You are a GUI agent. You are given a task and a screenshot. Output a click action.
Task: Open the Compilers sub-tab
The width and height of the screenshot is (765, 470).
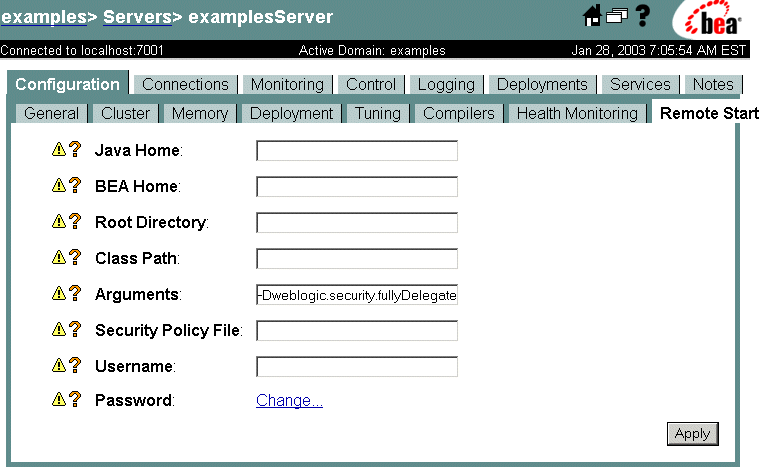pos(459,113)
